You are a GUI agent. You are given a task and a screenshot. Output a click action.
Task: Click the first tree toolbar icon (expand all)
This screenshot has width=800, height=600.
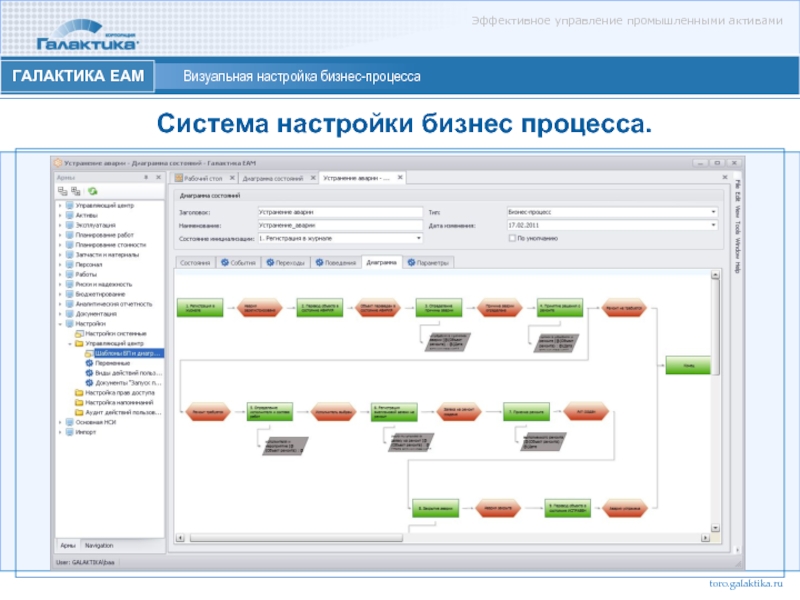pyautogui.click(x=62, y=191)
